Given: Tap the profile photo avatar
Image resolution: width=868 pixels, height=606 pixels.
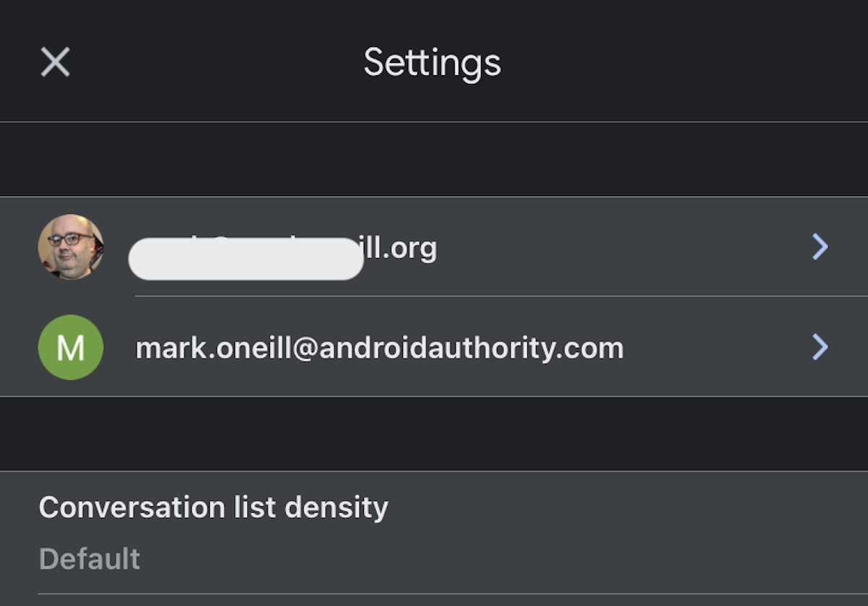Looking at the screenshot, I should coord(70,247).
